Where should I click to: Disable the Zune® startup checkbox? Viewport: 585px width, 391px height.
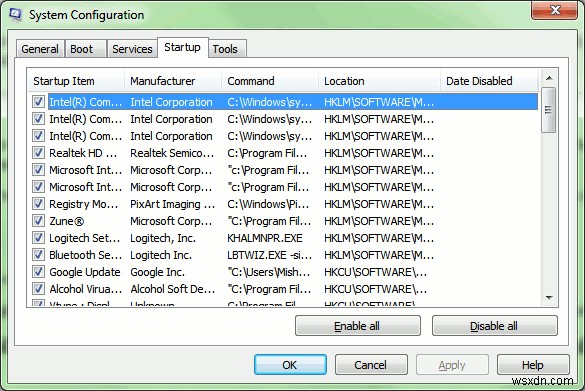(38, 220)
